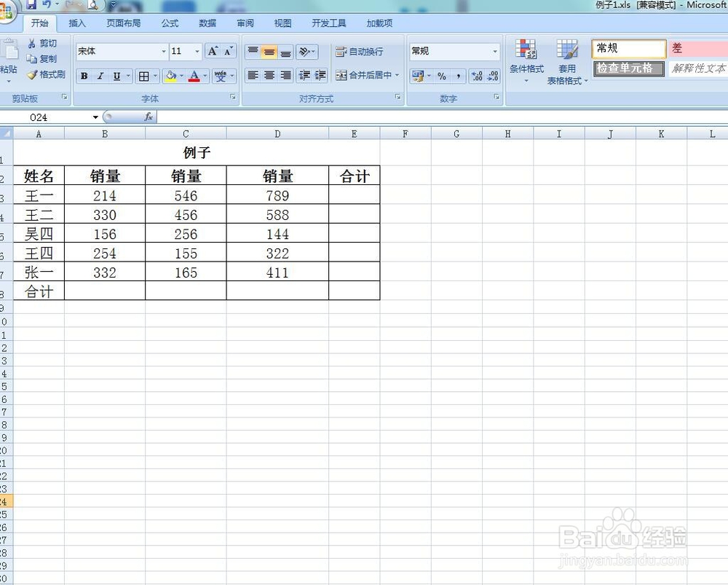
Task: Apply the 检查单元格 cell style
Action: coord(629,68)
